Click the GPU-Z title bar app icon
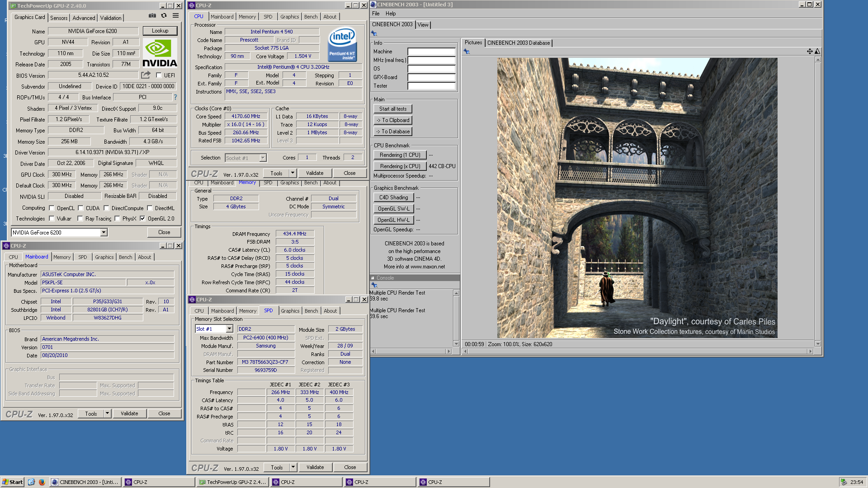 (13, 6)
